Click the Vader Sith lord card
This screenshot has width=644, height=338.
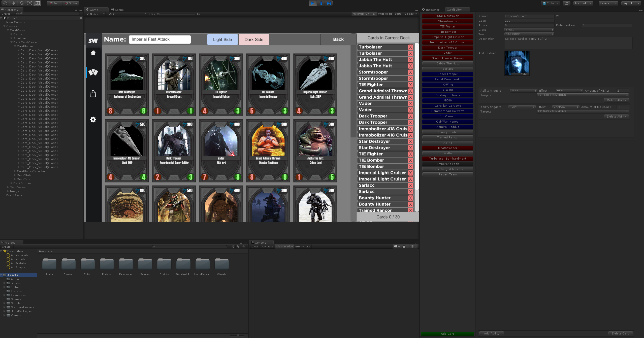(221, 151)
